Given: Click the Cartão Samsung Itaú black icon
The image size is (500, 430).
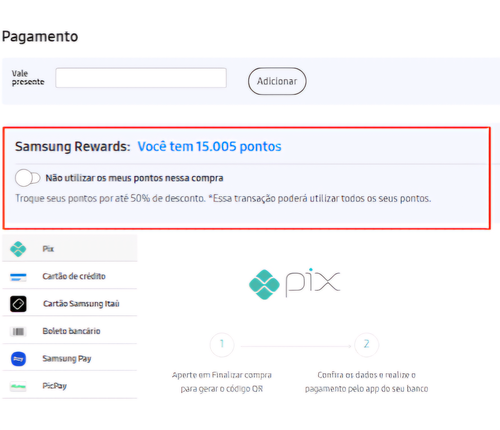Looking at the screenshot, I should (18, 304).
